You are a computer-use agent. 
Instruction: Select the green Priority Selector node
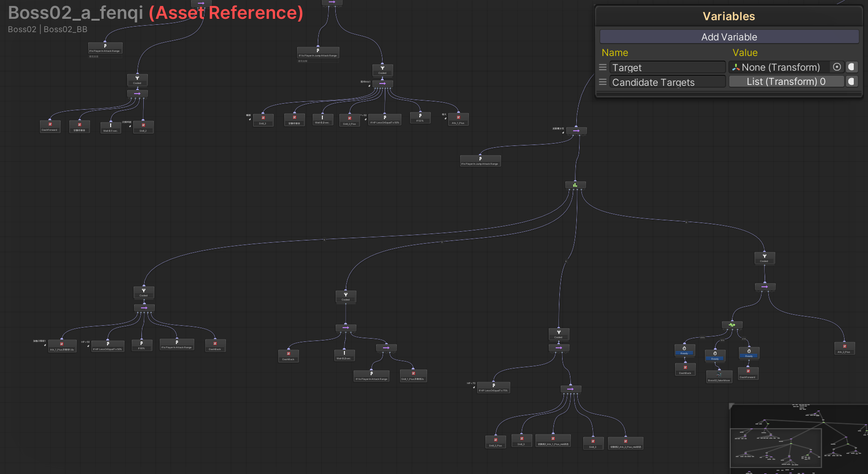click(x=575, y=185)
